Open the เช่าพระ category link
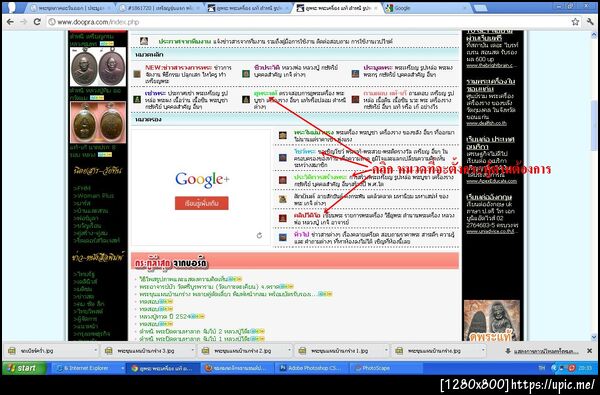This screenshot has width=600, height=395. click(x=155, y=93)
